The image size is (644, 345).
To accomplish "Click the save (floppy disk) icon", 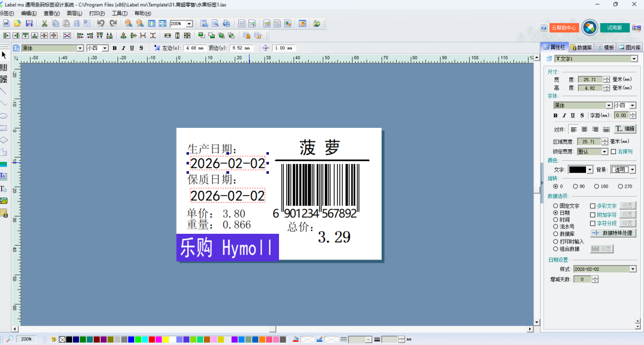I will [x=30, y=24].
